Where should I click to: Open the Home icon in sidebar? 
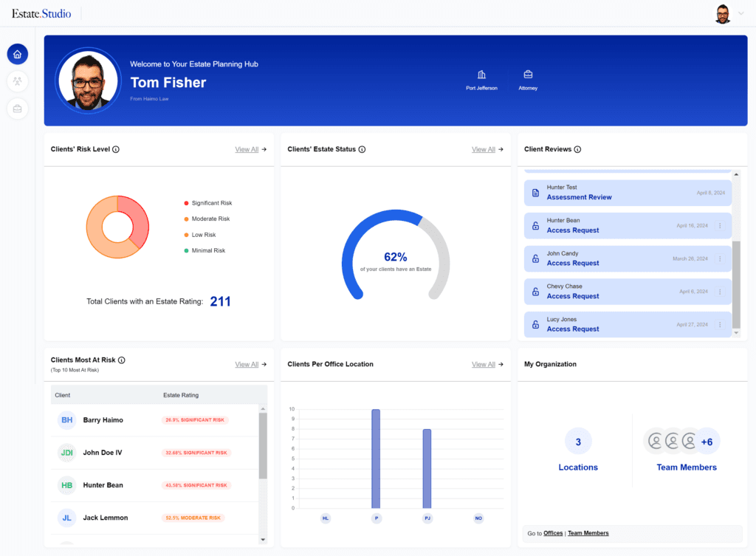pyautogui.click(x=18, y=54)
